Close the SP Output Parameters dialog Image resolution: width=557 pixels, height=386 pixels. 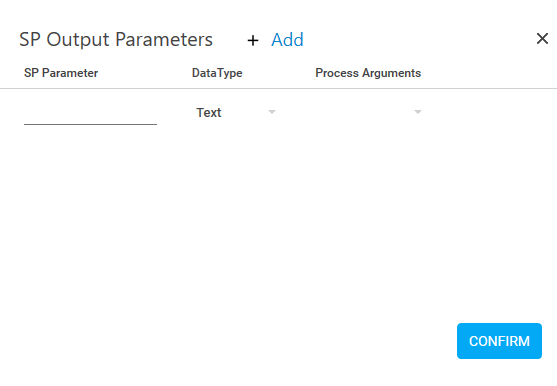pyautogui.click(x=542, y=38)
